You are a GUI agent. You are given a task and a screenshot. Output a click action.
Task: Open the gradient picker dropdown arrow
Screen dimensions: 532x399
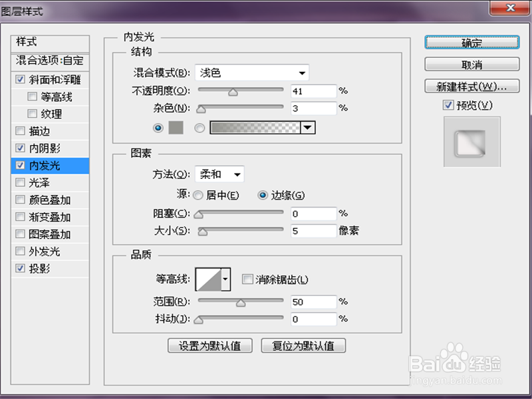point(308,128)
